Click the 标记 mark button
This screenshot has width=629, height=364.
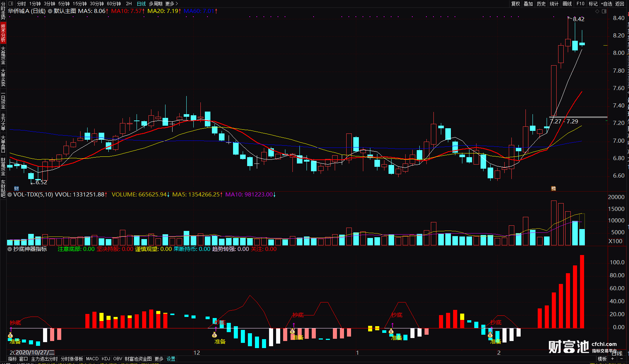pyautogui.click(x=593, y=4)
